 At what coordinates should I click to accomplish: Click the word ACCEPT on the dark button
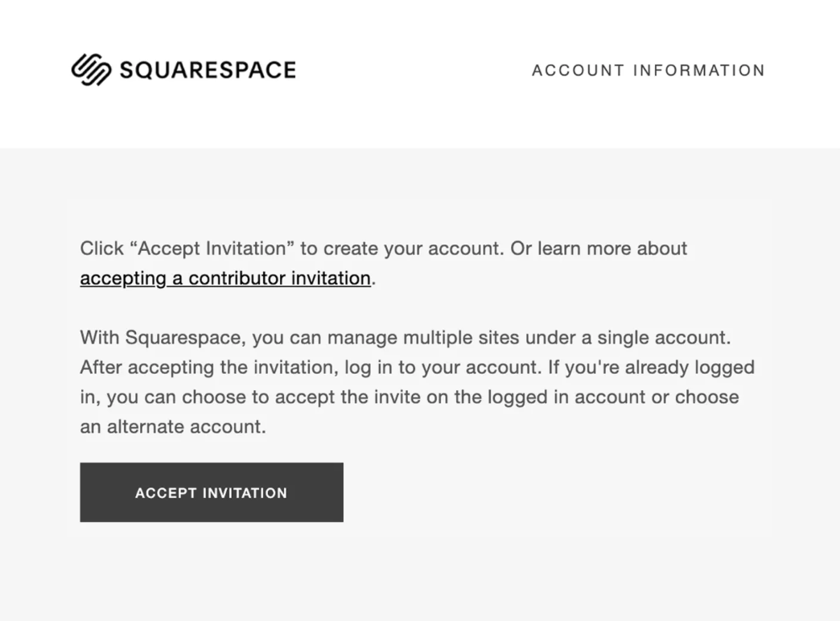166,493
